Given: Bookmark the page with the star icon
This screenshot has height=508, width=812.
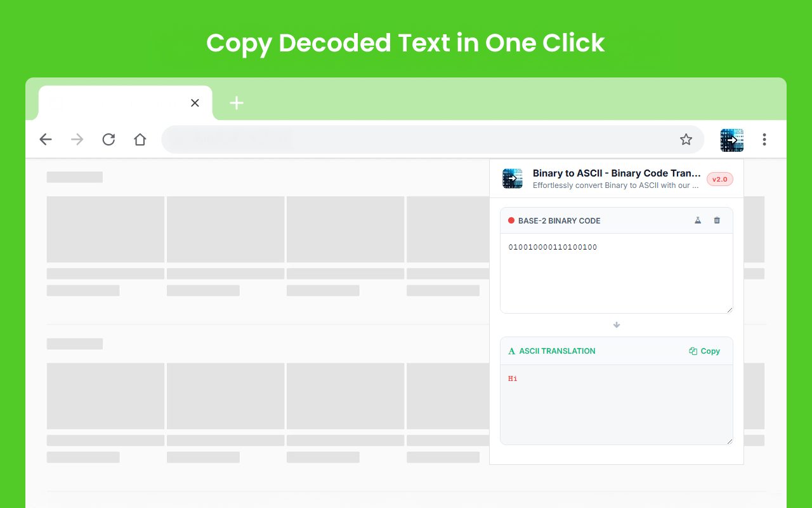Looking at the screenshot, I should [686, 140].
